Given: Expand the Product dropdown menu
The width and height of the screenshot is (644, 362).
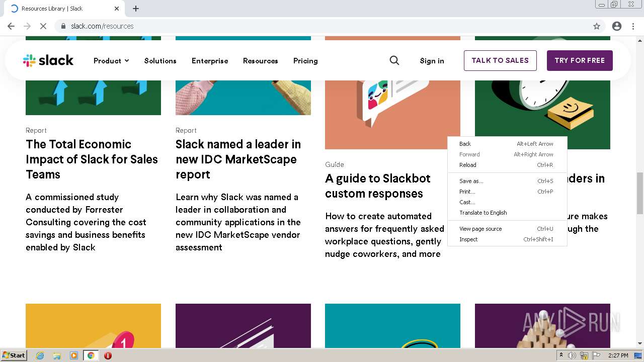Looking at the screenshot, I should pyautogui.click(x=111, y=61).
